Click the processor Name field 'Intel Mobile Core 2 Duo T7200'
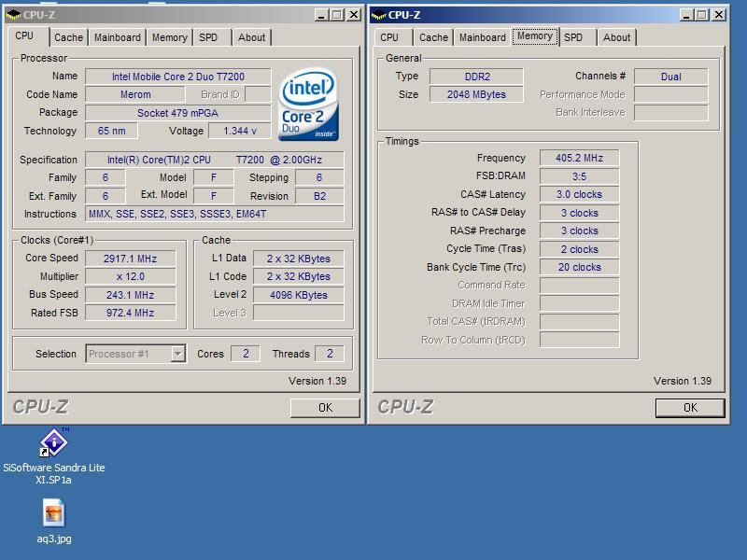 [178, 77]
